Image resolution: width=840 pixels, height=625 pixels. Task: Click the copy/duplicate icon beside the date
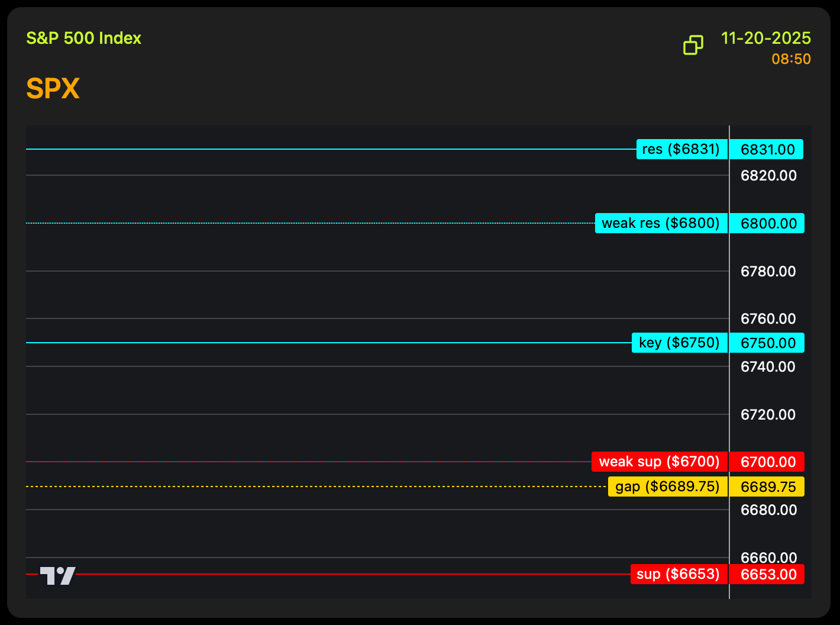click(x=693, y=45)
